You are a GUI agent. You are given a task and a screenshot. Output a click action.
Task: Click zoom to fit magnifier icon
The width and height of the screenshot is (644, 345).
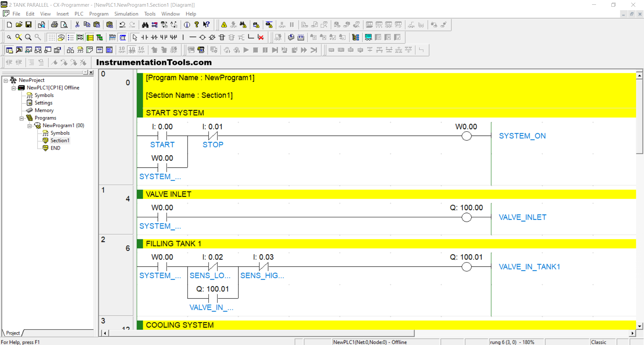click(19, 37)
